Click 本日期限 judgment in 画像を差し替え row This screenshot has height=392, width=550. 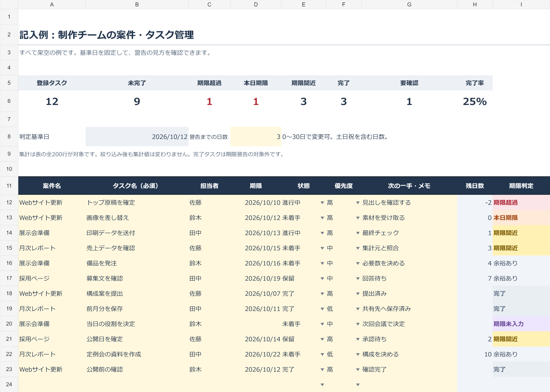521,218
